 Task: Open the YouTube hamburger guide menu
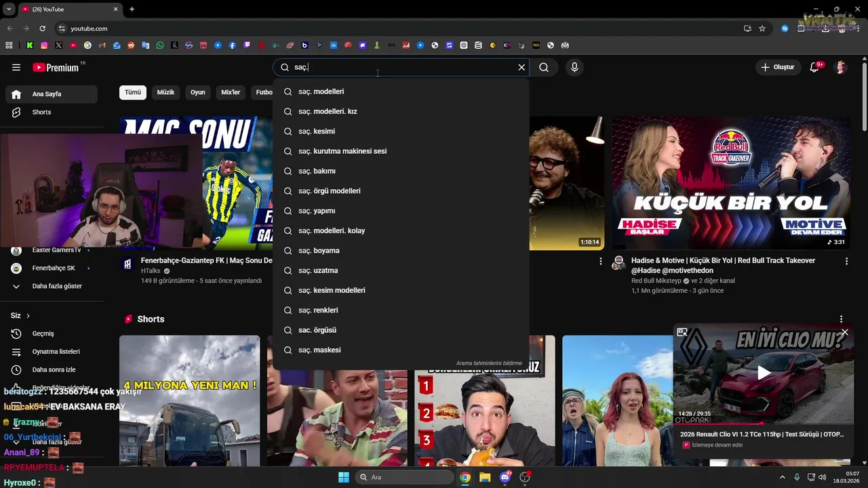pos(16,67)
